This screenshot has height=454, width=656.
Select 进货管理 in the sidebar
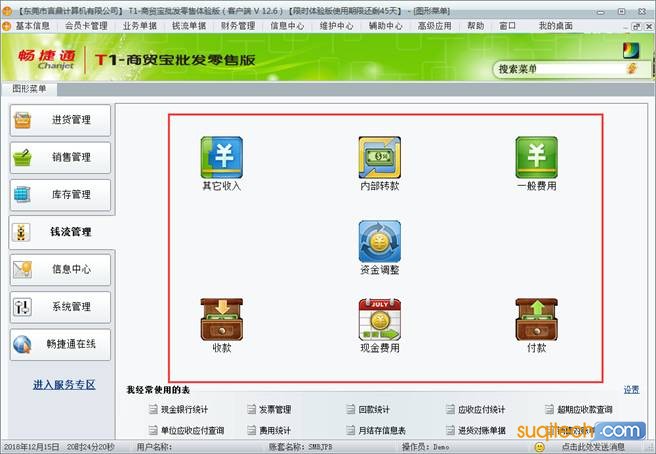(60, 120)
